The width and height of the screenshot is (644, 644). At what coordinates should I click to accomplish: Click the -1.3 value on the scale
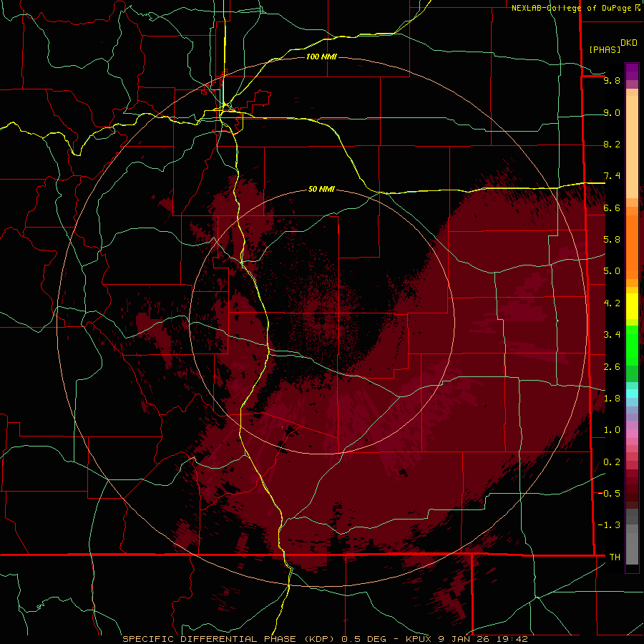click(610, 525)
